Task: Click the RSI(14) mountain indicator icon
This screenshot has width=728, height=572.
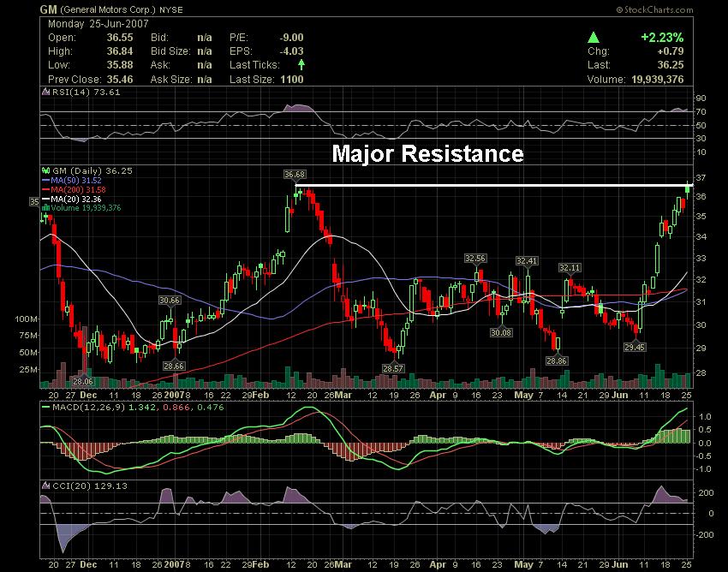Action: tap(45, 92)
